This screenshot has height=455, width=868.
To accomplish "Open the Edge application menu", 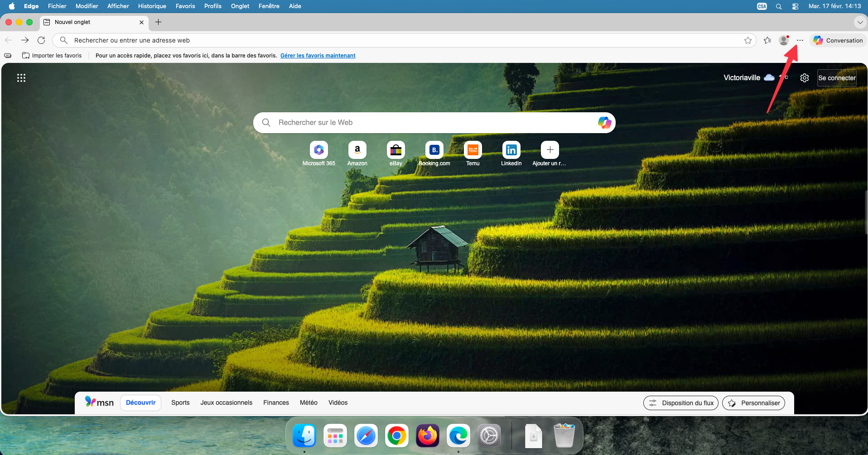I will pos(31,6).
